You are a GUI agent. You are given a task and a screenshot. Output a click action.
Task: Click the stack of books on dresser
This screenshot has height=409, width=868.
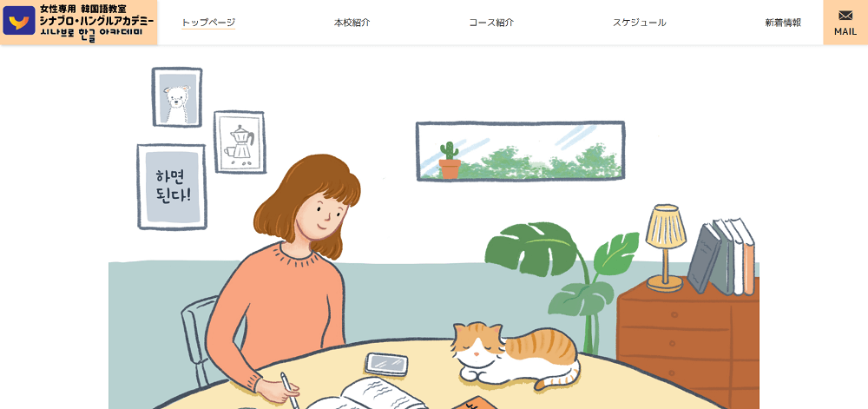click(x=722, y=255)
